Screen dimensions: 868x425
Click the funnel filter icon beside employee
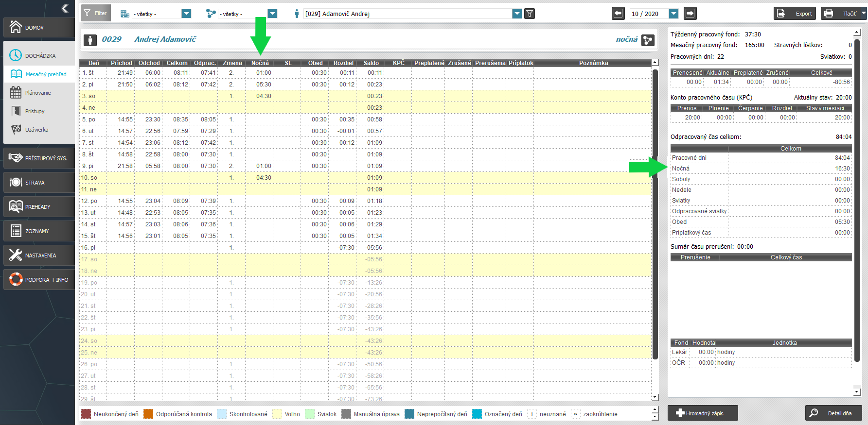pos(530,14)
